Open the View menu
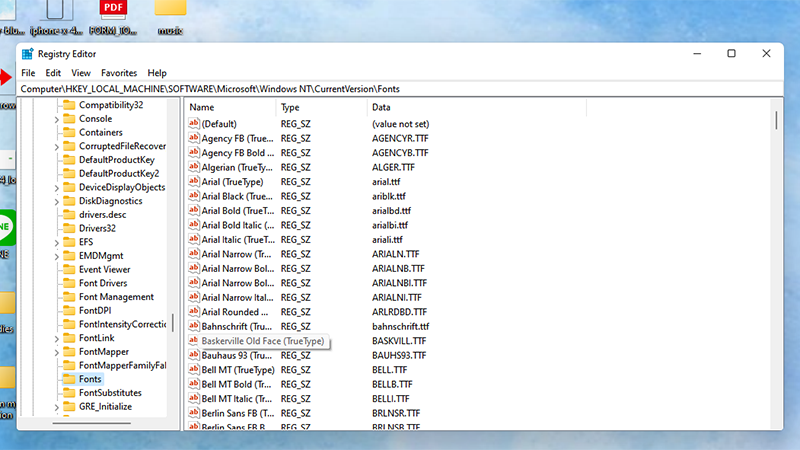The height and width of the screenshot is (450, 800). pyautogui.click(x=81, y=73)
